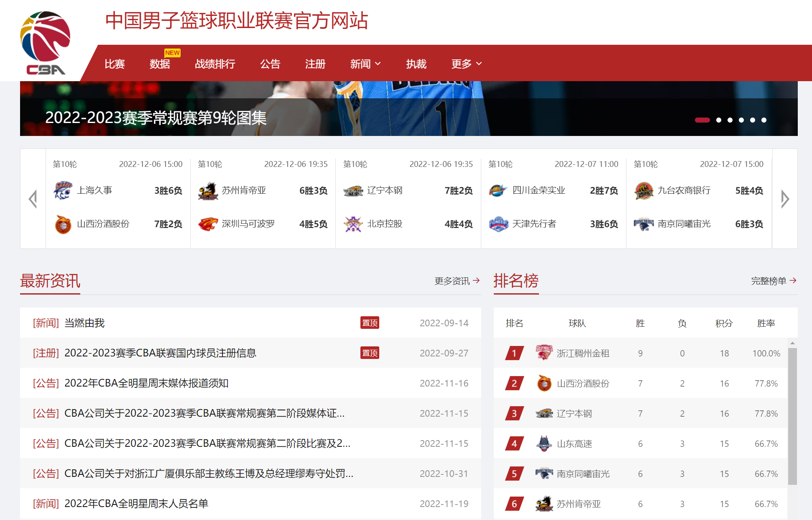Open 2022-2023赛季CBA联赛国内球员注册信息 article
This screenshot has width=812, height=520.
coord(160,353)
